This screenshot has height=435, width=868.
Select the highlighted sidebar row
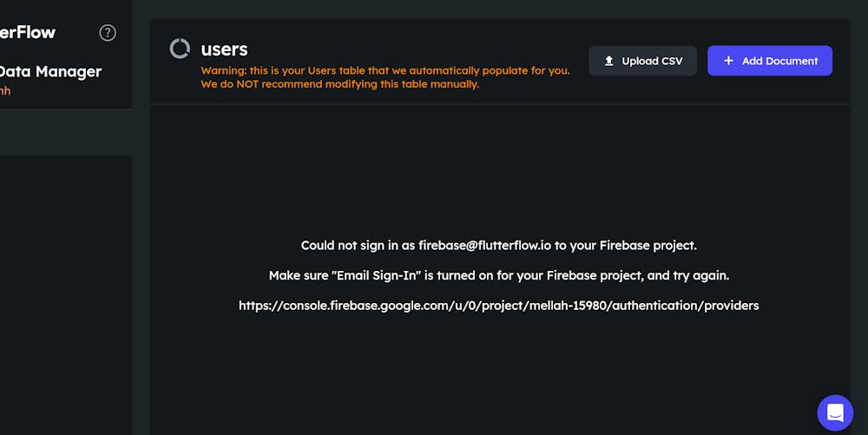[x=66, y=132]
